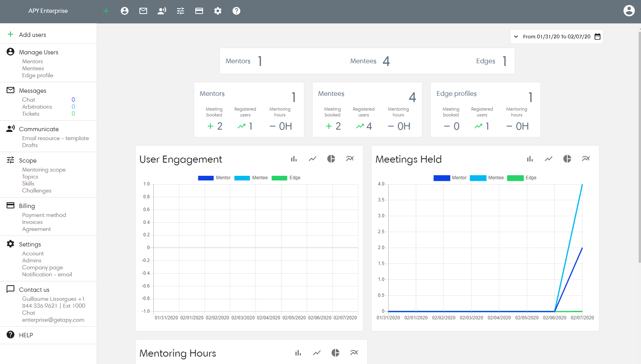Open the mail envelope icon in header

143,11
